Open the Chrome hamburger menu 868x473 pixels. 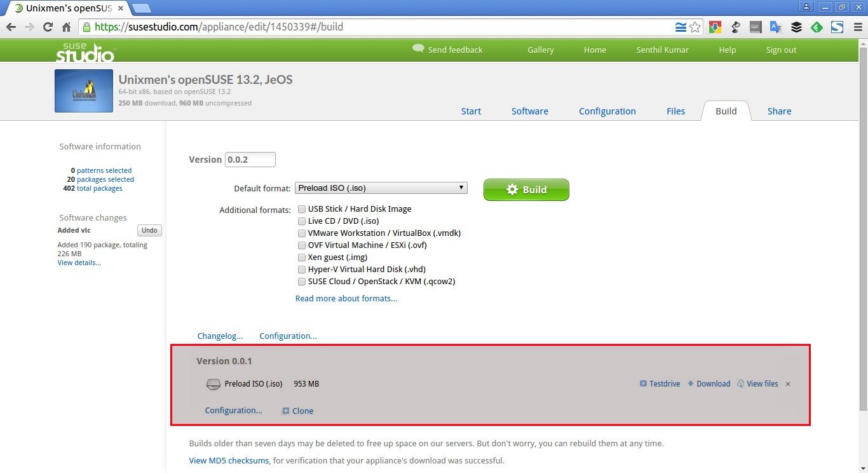point(857,27)
